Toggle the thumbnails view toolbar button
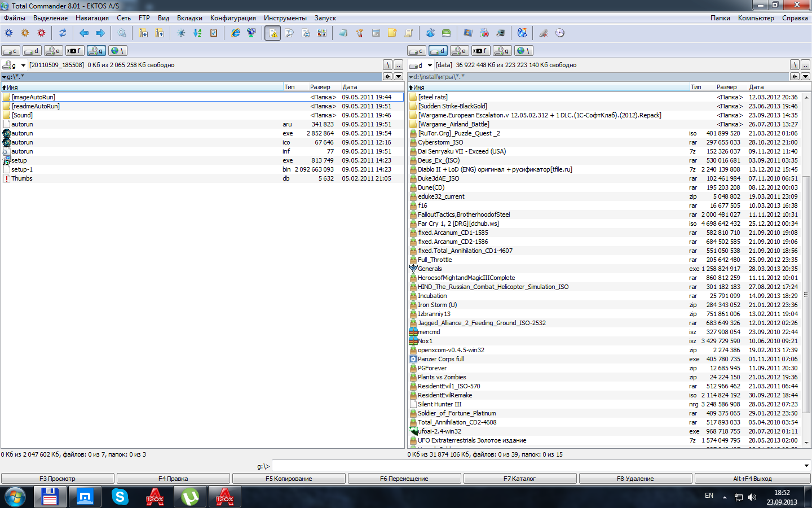 322,33
